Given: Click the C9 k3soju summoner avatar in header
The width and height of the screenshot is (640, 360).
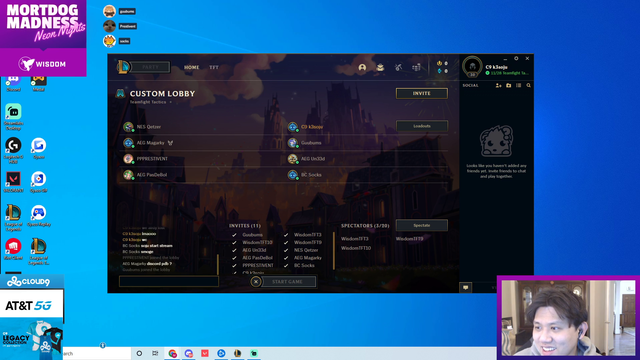Looking at the screenshot, I should tap(472, 67).
